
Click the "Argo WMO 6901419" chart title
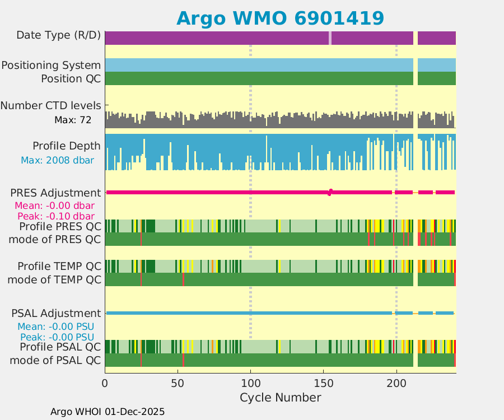click(x=280, y=18)
